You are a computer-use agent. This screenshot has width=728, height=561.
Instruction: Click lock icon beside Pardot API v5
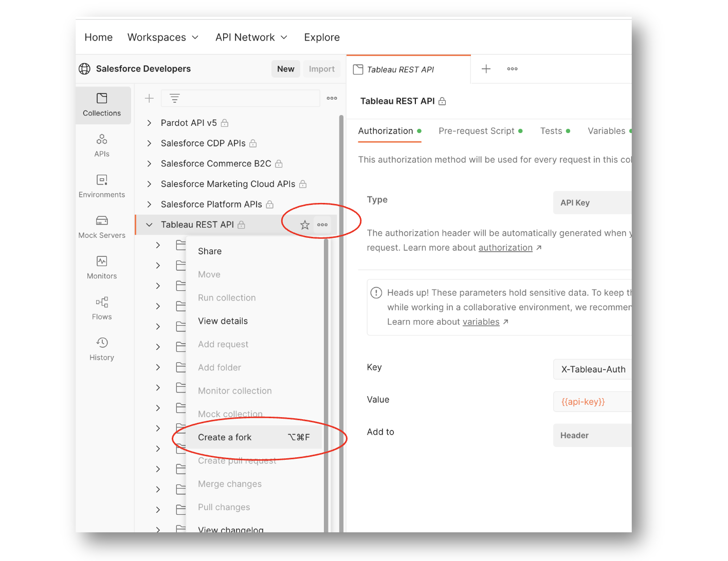225,123
